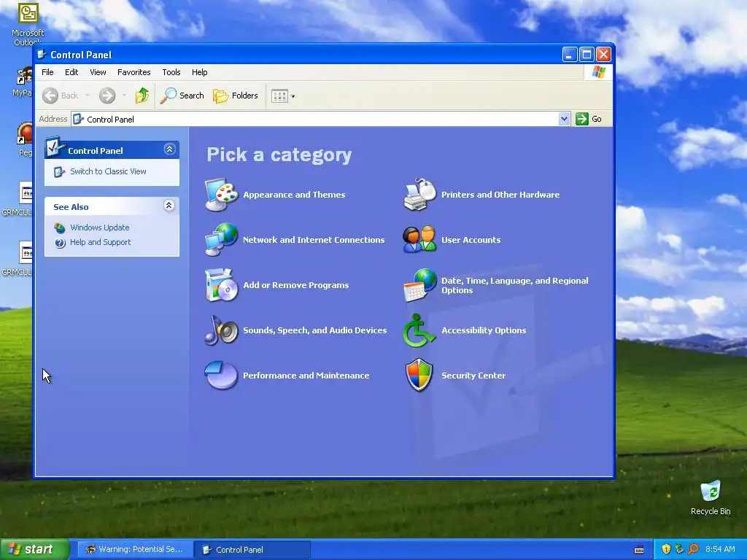Screen dimensions: 747x560
Task: Open the Printers and Other Hardware icon
Action: (419, 194)
